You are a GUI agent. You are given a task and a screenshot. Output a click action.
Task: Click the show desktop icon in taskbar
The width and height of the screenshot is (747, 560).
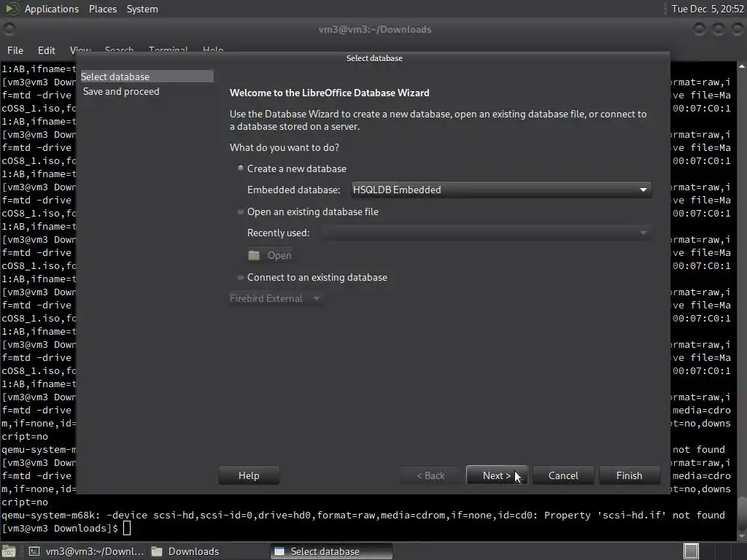(9, 551)
